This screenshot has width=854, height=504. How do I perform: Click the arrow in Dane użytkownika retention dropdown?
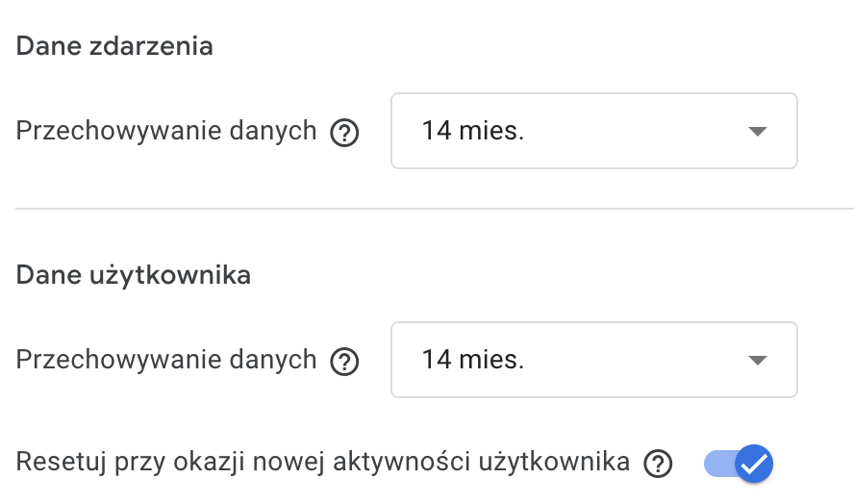point(758,360)
